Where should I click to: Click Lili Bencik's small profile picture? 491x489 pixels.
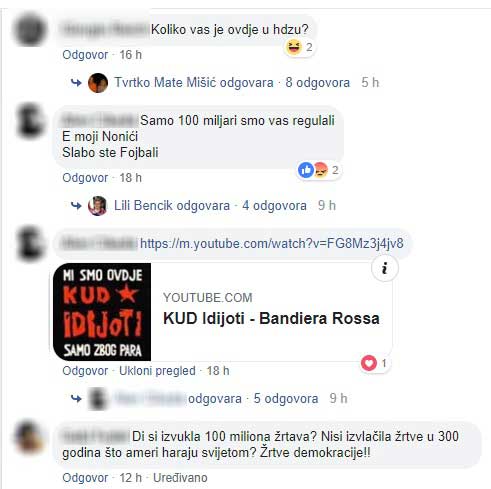[x=97, y=206]
